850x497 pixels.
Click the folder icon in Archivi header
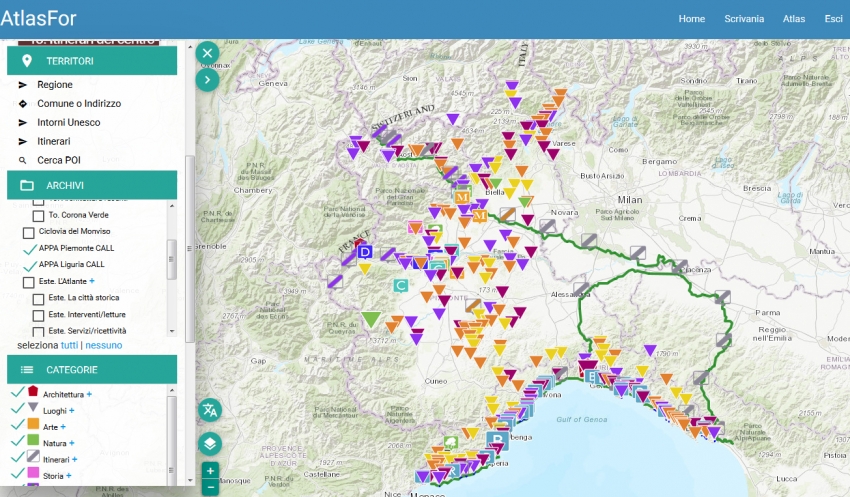pyautogui.click(x=27, y=185)
